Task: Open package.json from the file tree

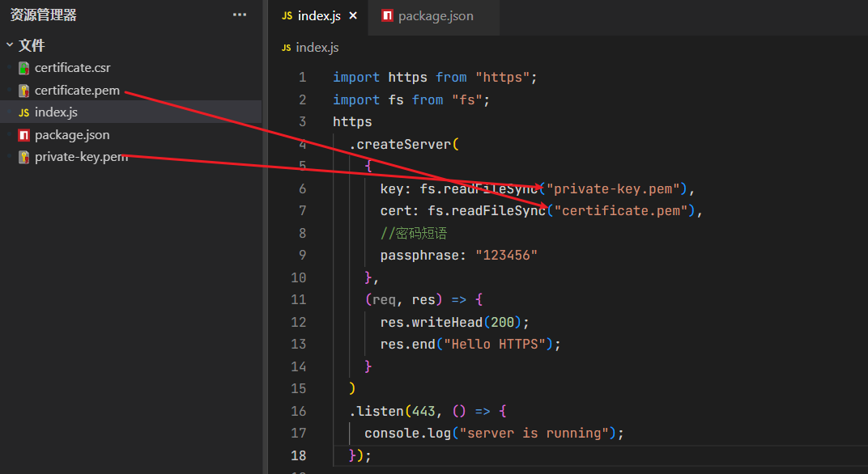Action: (72, 135)
